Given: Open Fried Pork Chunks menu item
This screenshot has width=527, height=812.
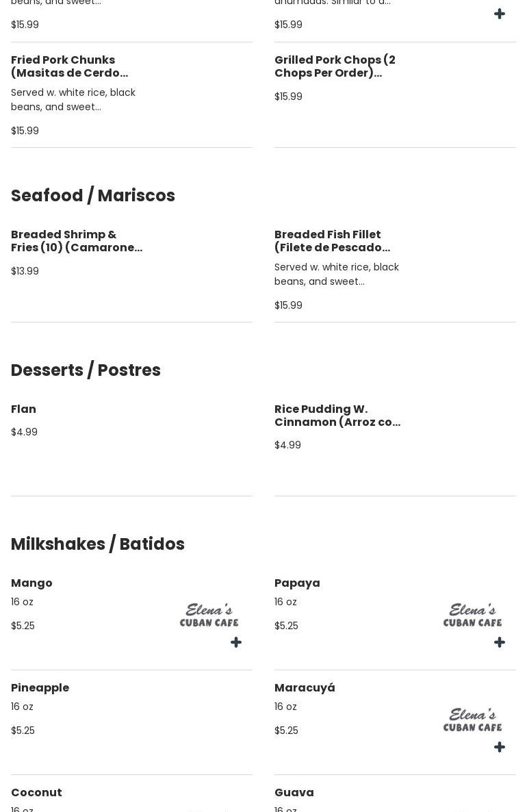Looking at the screenshot, I should [x=70, y=66].
